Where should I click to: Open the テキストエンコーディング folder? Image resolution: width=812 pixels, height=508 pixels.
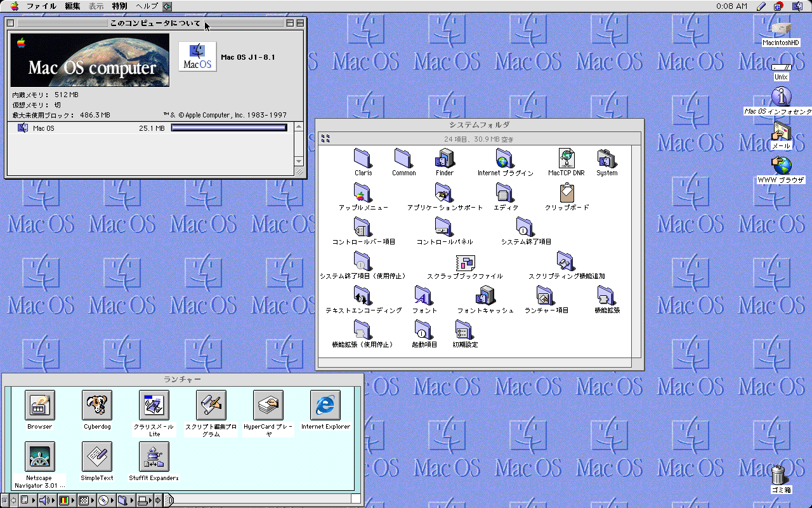[x=363, y=295]
